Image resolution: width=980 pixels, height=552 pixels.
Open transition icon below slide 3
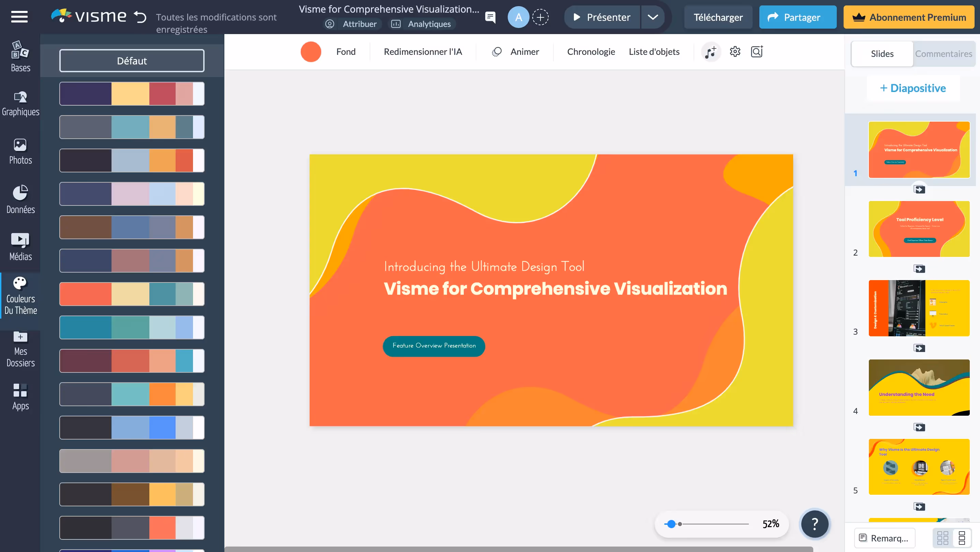point(919,348)
